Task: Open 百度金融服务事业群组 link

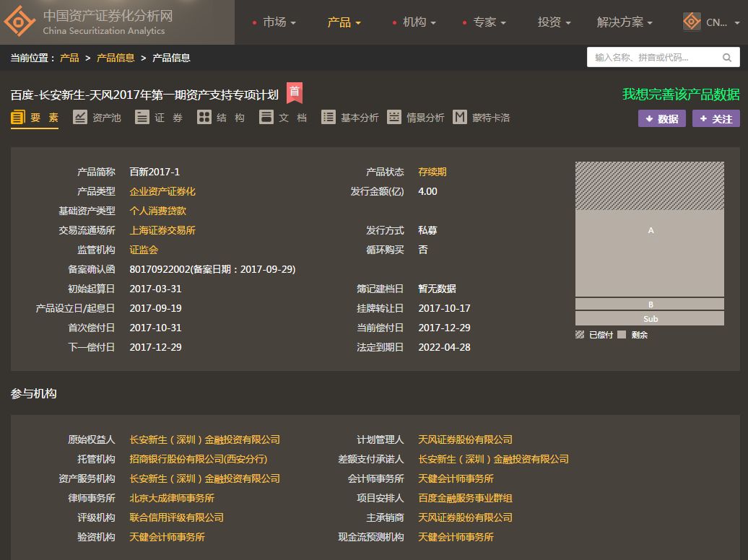Action: 465,498
